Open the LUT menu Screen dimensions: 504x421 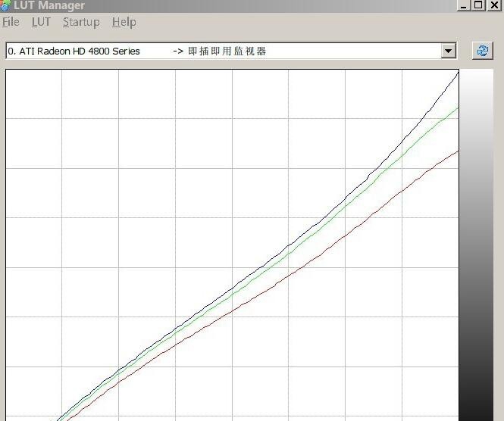coord(41,22)
